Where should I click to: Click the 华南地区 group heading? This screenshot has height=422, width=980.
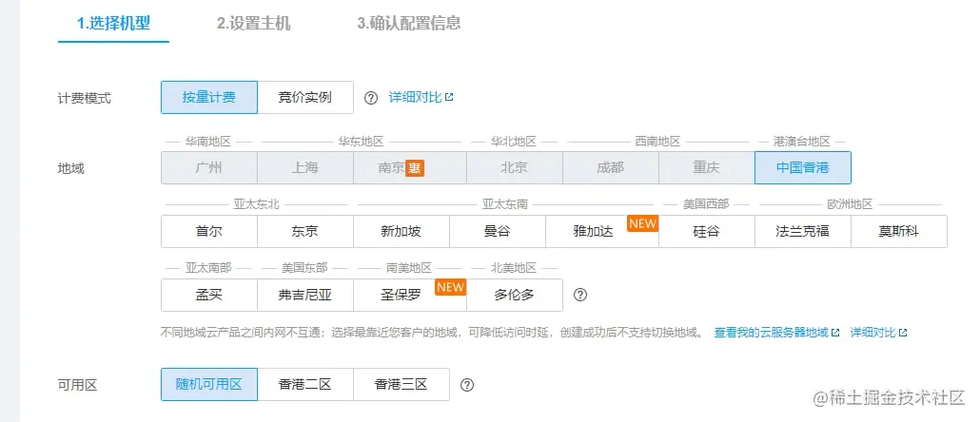point(208,142)
